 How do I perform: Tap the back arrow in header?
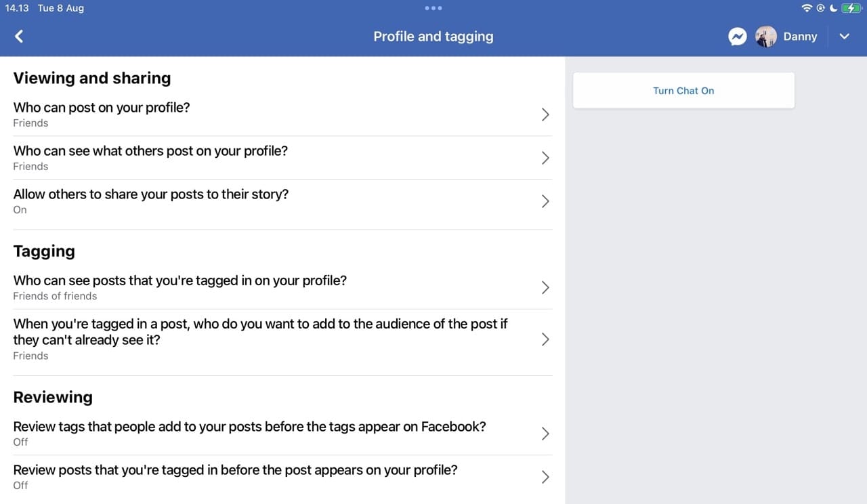coord(19,37)
